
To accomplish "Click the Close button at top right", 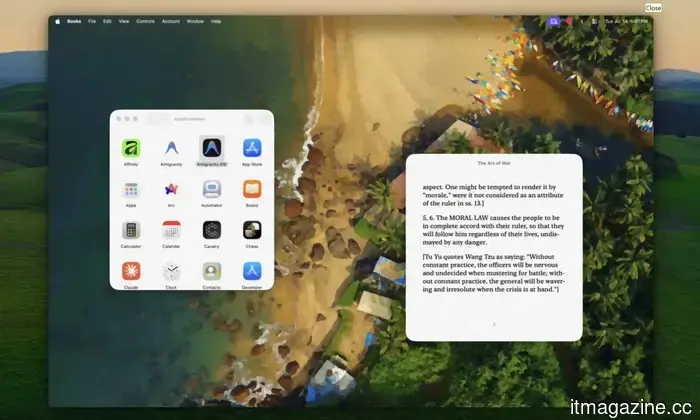I will pyautogui.click(x=653, y=8).
